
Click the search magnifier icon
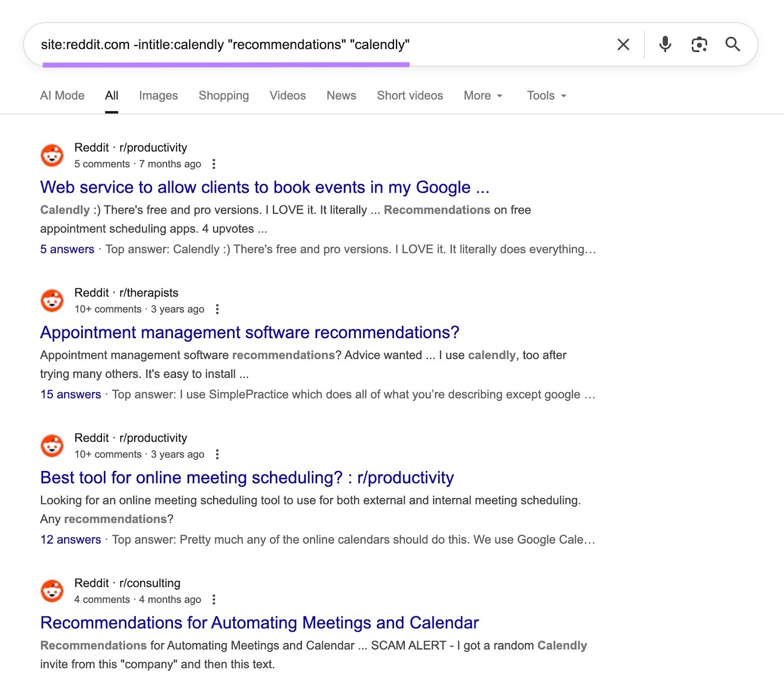pos(733,45)
